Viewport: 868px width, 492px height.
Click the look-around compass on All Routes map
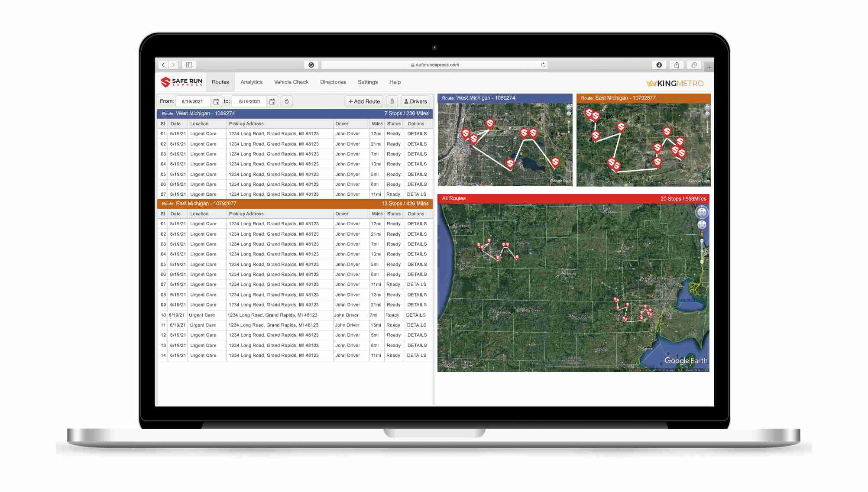pyautogui.click(x=702, y=212)
